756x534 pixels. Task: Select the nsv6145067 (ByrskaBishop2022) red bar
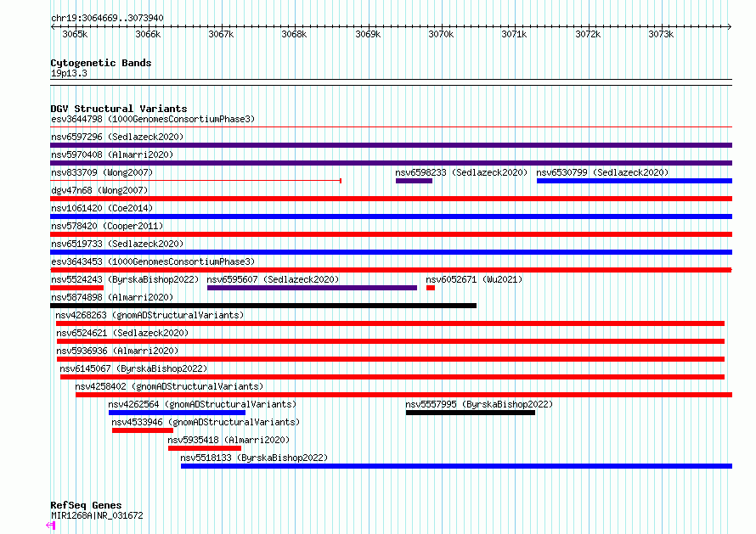392,377
